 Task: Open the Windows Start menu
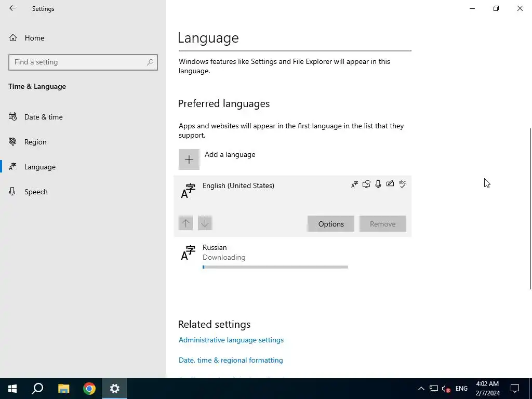tap(12, 389)
